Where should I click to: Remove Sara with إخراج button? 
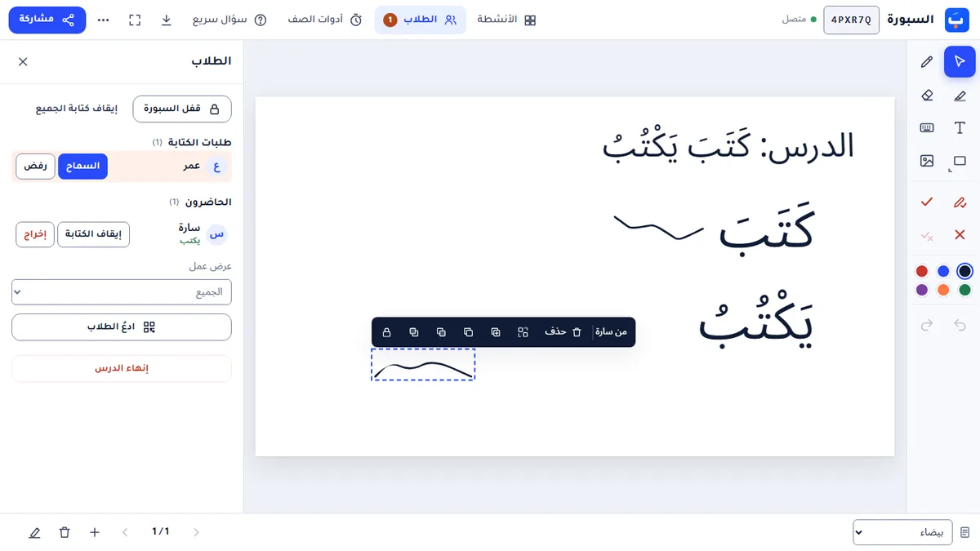click(35, 234)
